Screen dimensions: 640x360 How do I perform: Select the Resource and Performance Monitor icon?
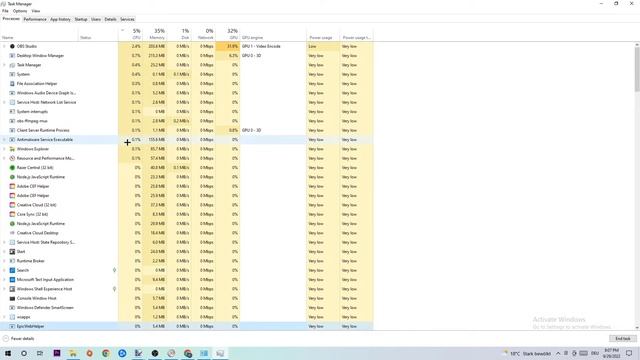[12, 158]
